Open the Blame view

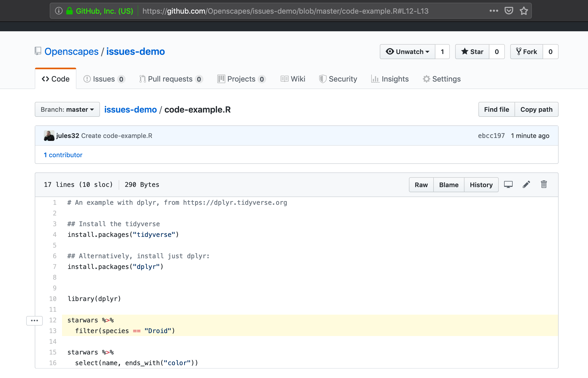449,185
